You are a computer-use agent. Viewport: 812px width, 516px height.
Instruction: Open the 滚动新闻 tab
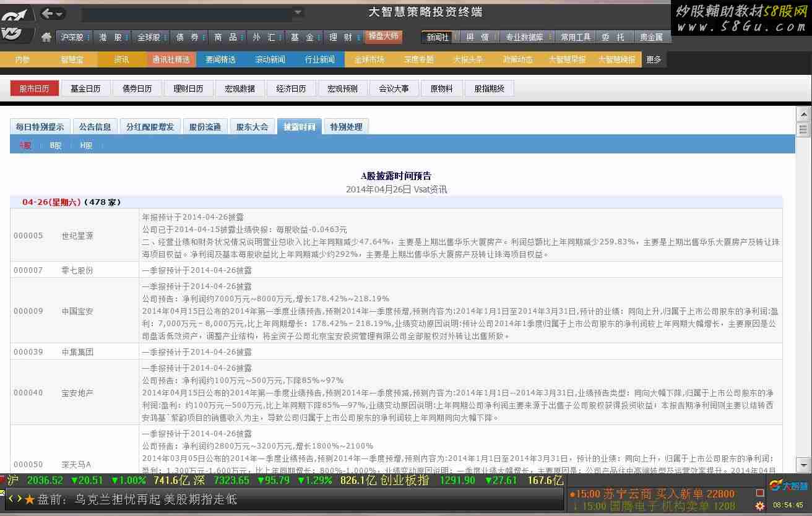(x=270, y=59)
